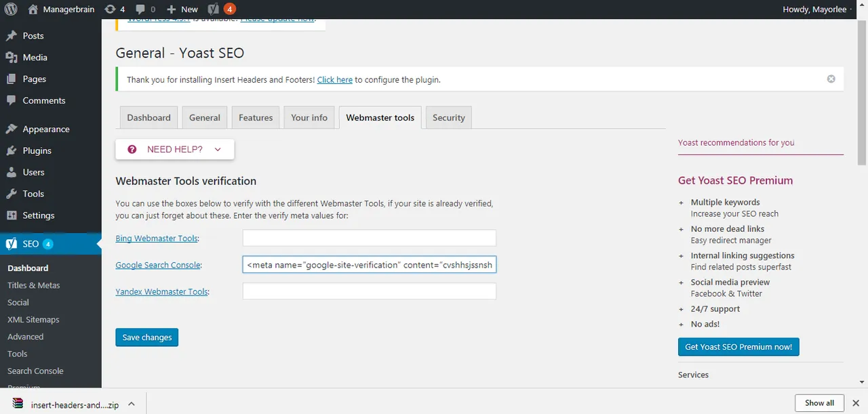Click 'Internal linking suggestions' text

[743, 255]
